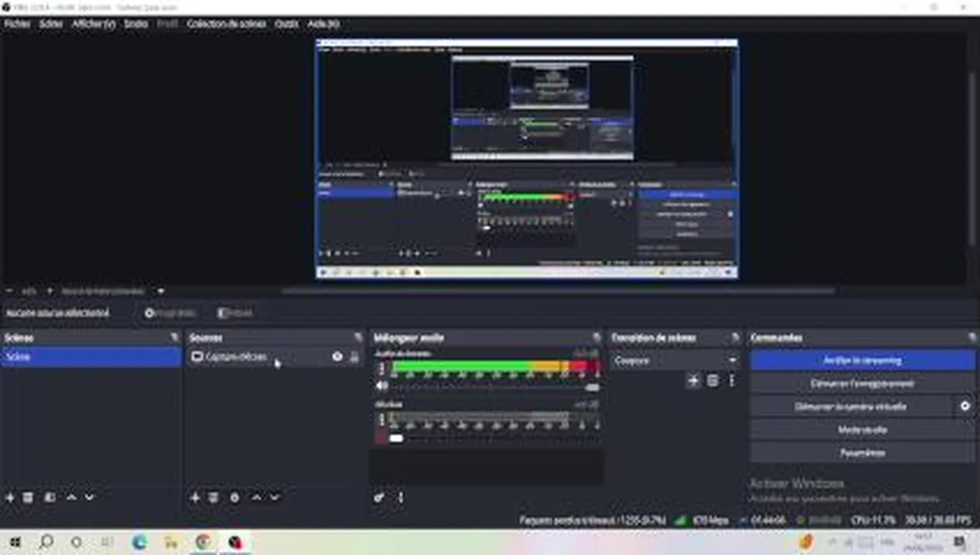Pop out the Commandes dock icon
980x555 pixels.
coord(971,338)
